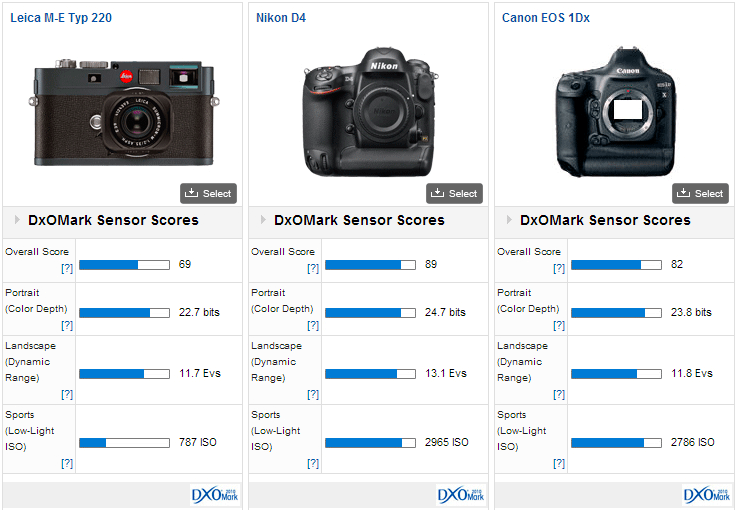The image size is (738, 510).
Task: Open help [?] for Leica Overall Score
Action: tap(66, 269)
